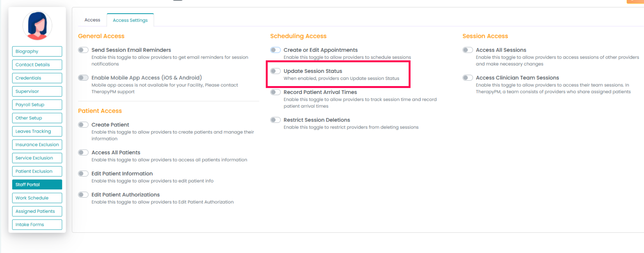Select the Access Settings tab
Viewport: 644px width, 253px height.
pyautogui.click(x=130, y=20)
